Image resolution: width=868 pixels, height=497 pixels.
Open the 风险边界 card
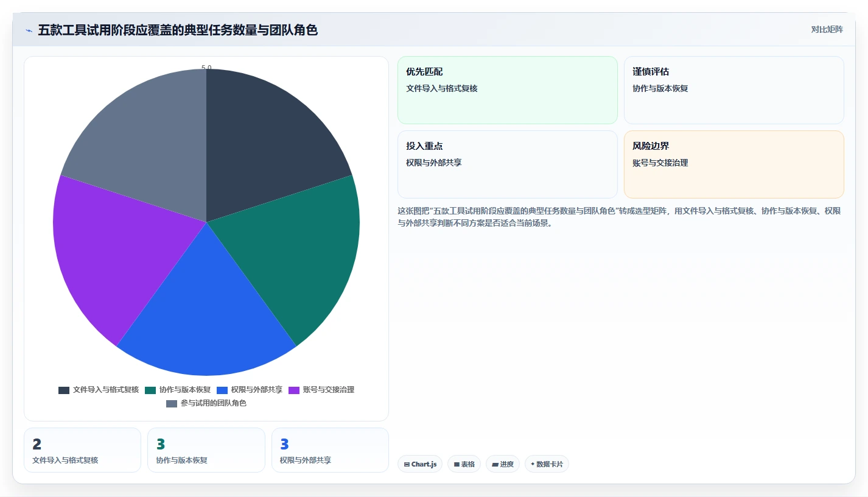click(x=734, y=164)
